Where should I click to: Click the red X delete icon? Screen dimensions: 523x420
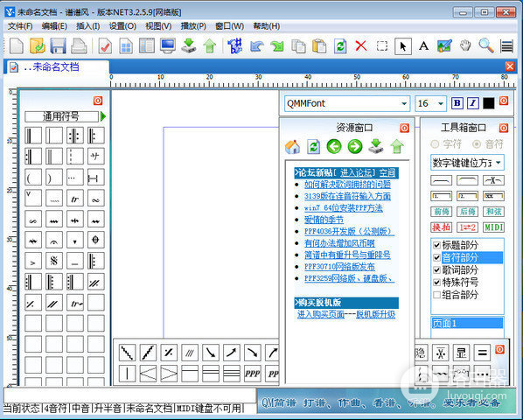[361, 45]
